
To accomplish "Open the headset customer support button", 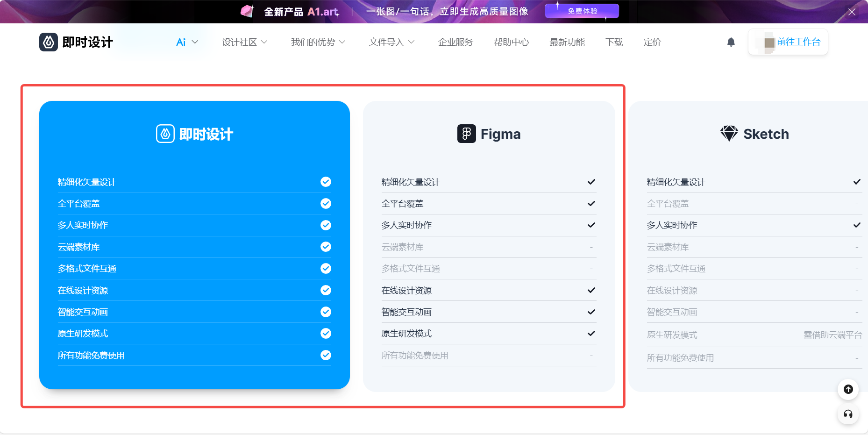I will (848, 414).
